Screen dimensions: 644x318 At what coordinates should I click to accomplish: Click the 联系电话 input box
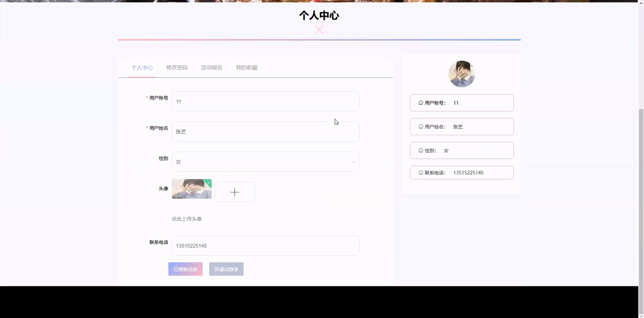[265, 246]
